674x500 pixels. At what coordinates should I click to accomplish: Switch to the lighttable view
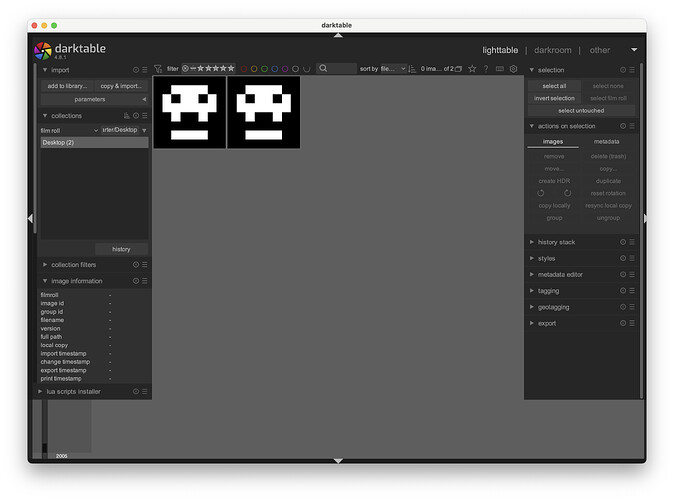500,50
